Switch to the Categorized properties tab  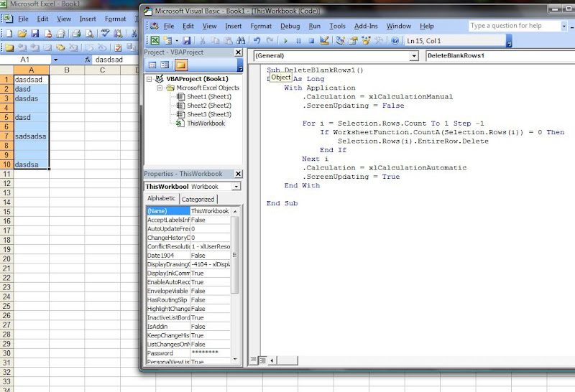[x=197, y=199]
